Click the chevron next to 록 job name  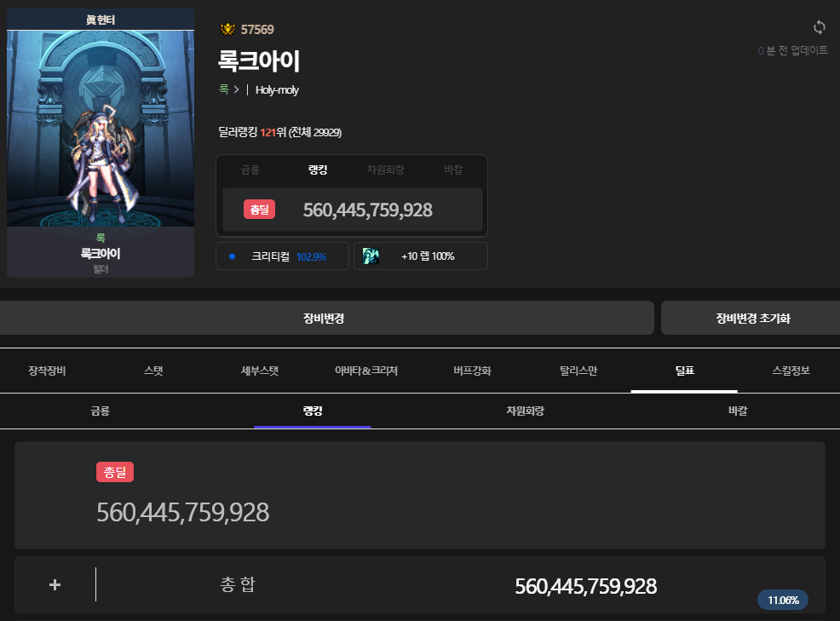235,89
